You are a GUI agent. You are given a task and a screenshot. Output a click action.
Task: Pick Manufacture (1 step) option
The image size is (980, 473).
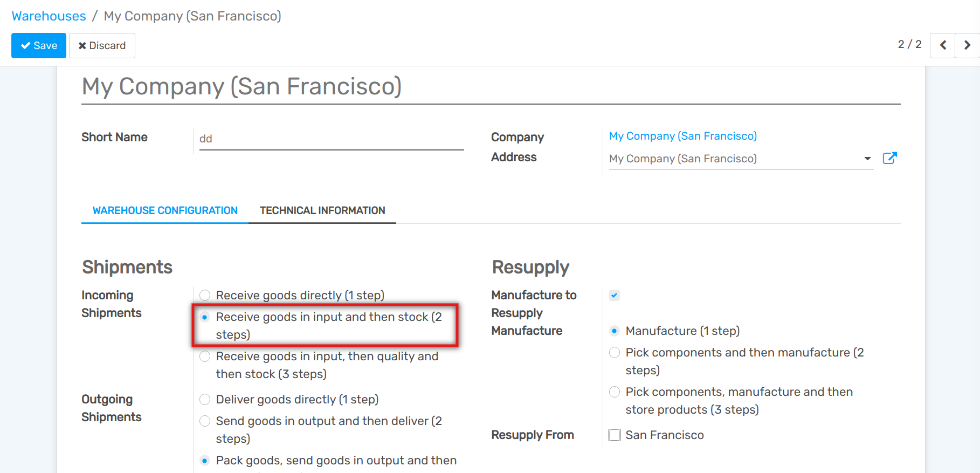615,331
